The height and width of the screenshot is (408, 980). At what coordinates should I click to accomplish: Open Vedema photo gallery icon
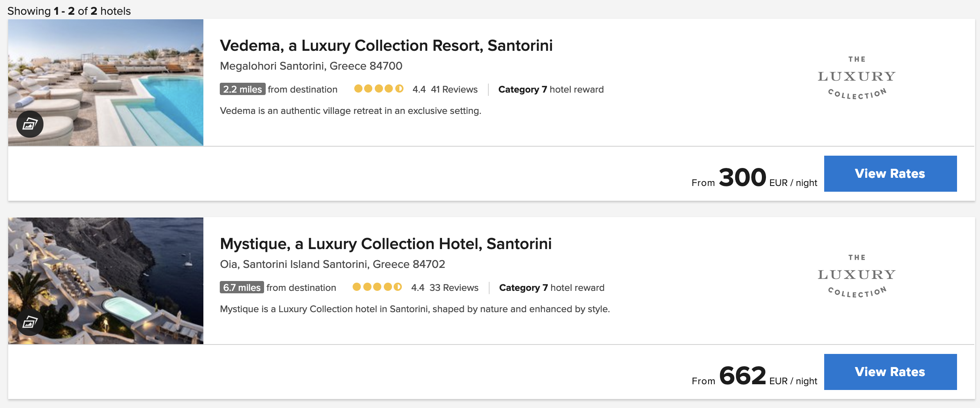click(30, 124)
